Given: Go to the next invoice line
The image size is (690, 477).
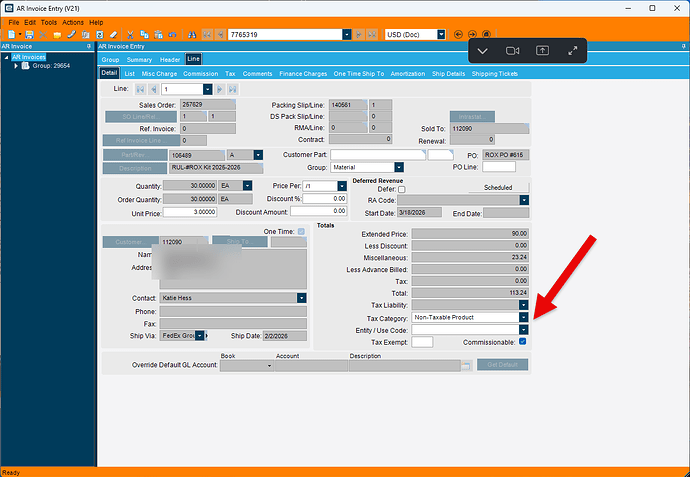Looking at the screenshot, I should pyautogui.click(x=219, y=89).
